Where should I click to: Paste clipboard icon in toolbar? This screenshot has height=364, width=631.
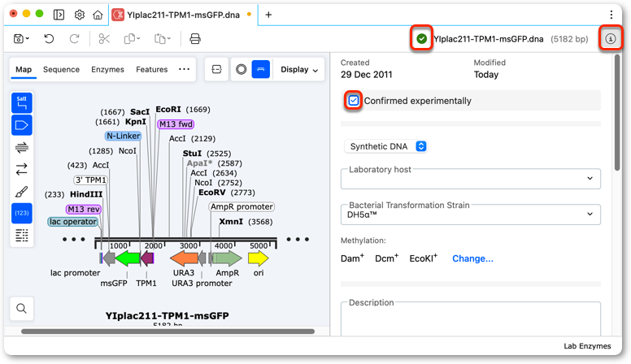coord(160,39)
